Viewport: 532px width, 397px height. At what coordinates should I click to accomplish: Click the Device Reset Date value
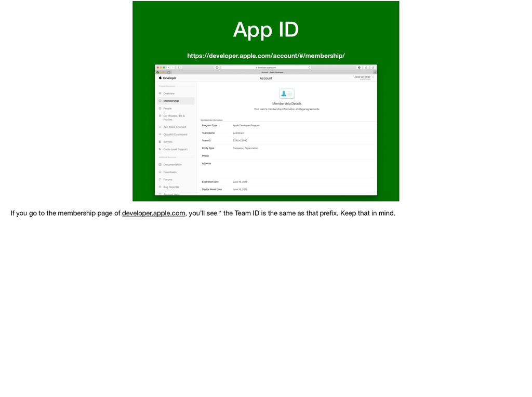(240, 189)
